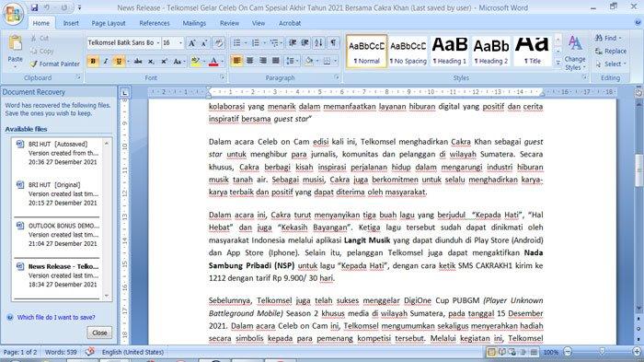644x362 pixels.
Task: Select BRI HUT [Original] recovered file
Action: (57, 193)
